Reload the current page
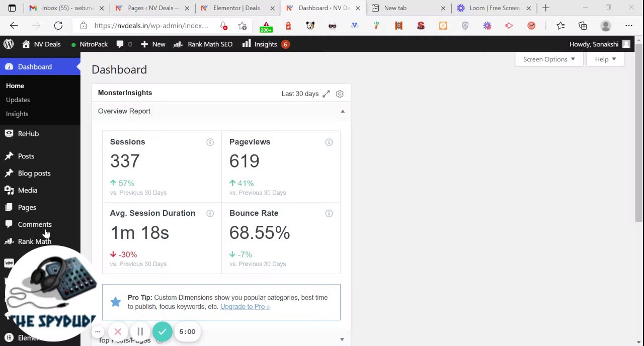 click(58, 26)
